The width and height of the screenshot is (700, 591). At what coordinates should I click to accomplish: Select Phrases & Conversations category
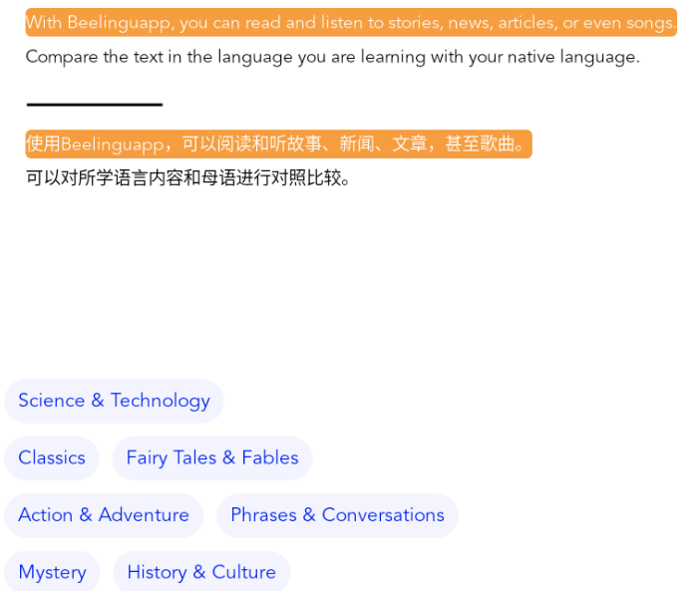(x=337, y=515)
